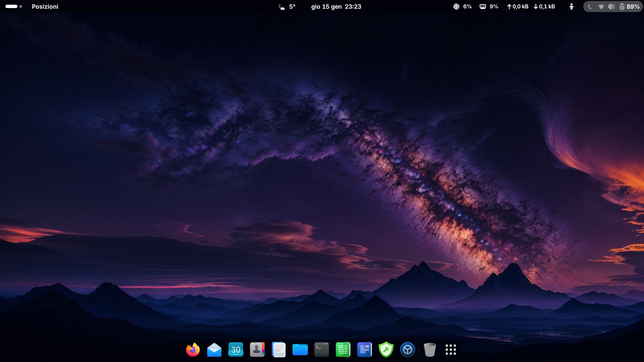The width and height of the screenshot is (644, 362).
Task: Toggle Wi-Fi from the status area
Action: pyautogui.click(x=600, y=6)
